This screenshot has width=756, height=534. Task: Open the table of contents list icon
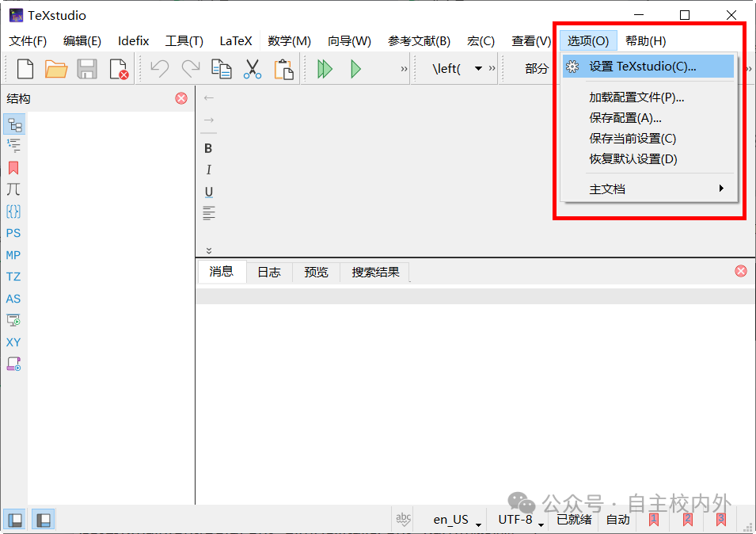pos(13,145)
